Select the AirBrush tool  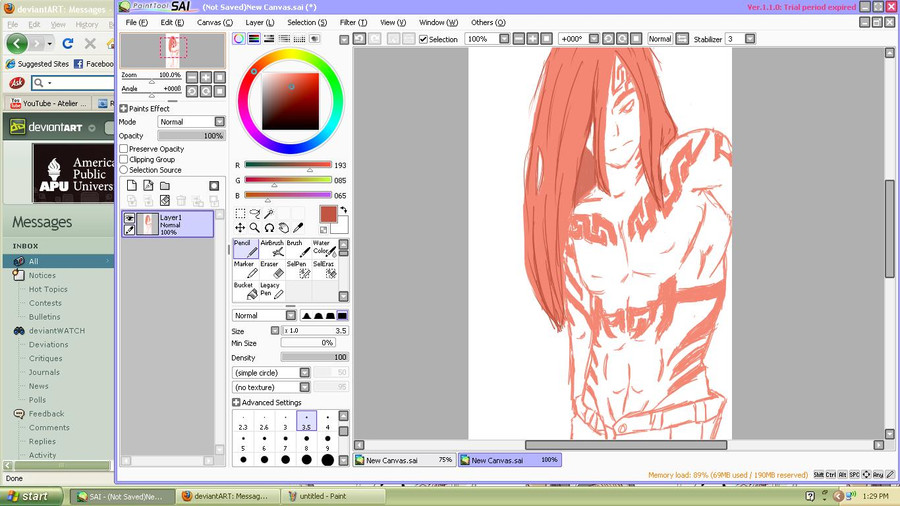tap(272, 249)
